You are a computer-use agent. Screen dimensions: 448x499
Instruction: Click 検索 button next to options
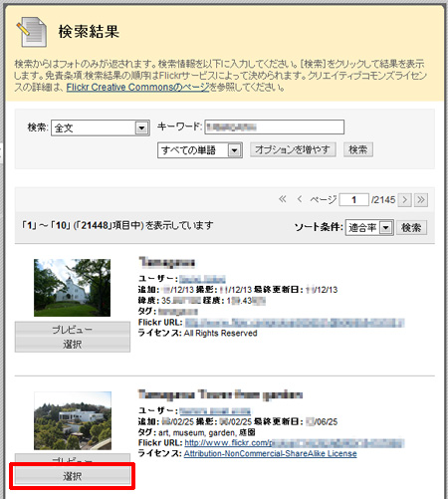coord(358,149)
